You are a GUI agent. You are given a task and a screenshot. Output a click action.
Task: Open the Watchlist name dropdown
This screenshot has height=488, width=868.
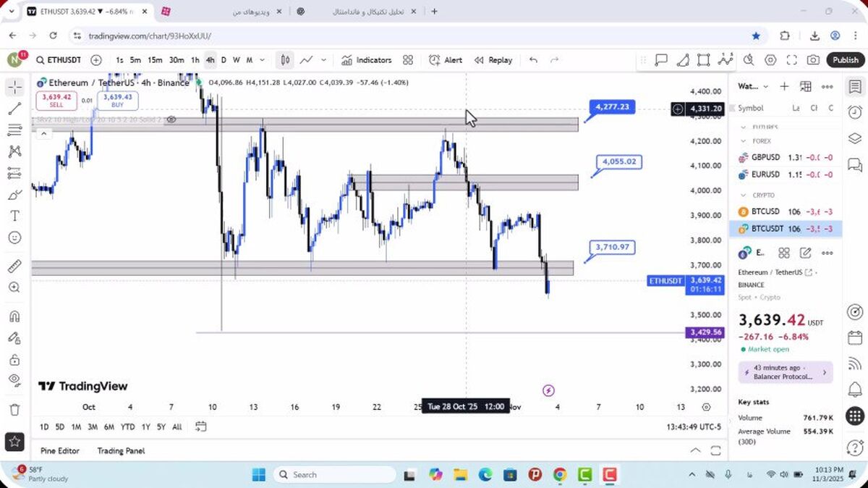753,86
